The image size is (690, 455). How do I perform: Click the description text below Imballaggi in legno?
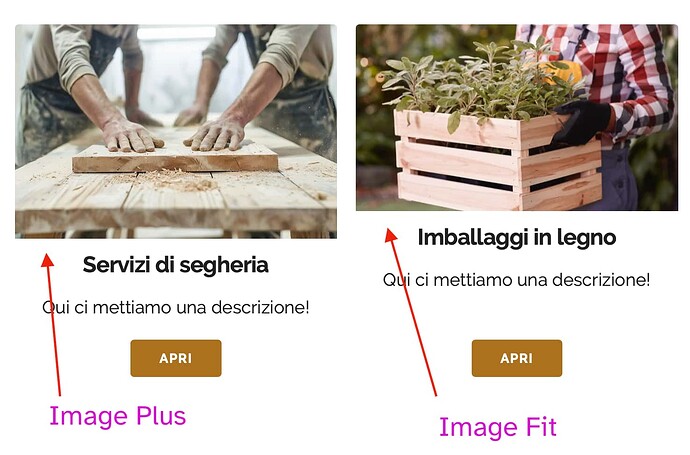point(517,280)
